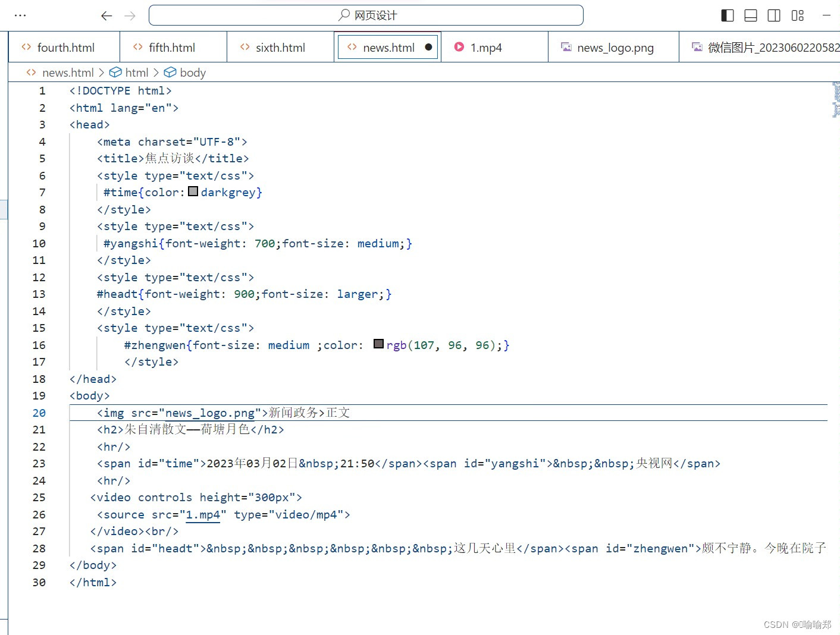Screen dimensions: 840x635
Task: Toggle the primary sidebar layout icon
Action: coord(728,15)
